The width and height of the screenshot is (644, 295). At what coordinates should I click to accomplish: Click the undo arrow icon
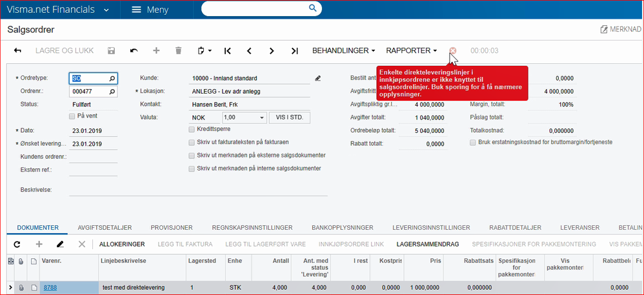click(134, 50)
